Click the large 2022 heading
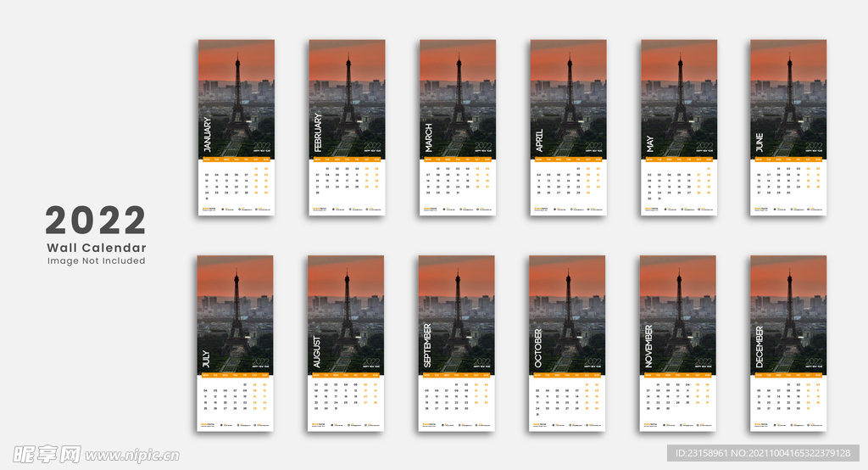868x470 pixels. pos(96,221)
